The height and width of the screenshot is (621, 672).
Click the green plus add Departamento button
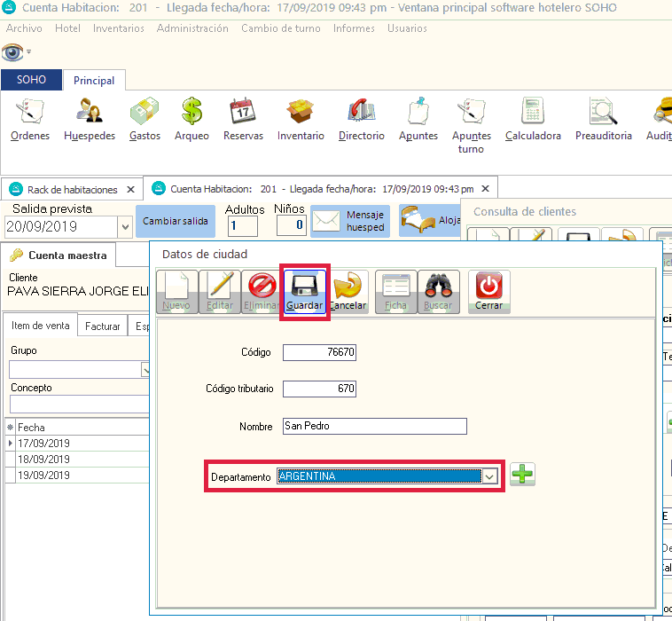pos(523,476)
